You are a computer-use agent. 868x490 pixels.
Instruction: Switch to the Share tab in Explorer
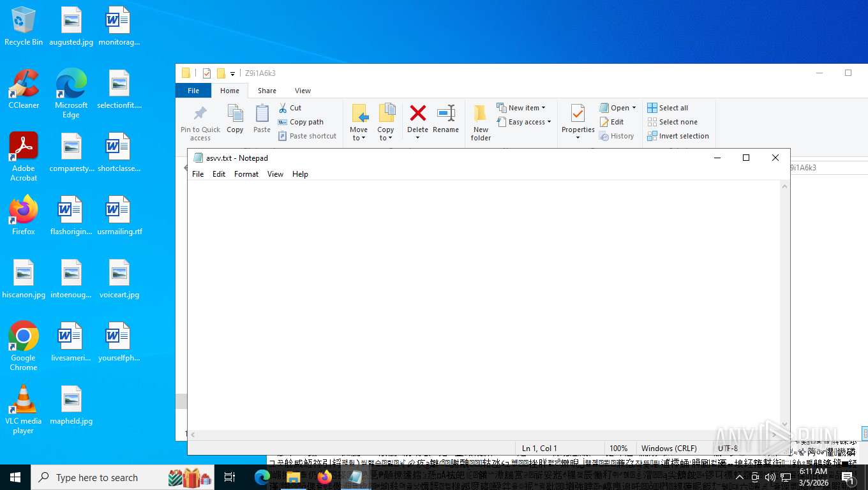(x=267, y=91)
